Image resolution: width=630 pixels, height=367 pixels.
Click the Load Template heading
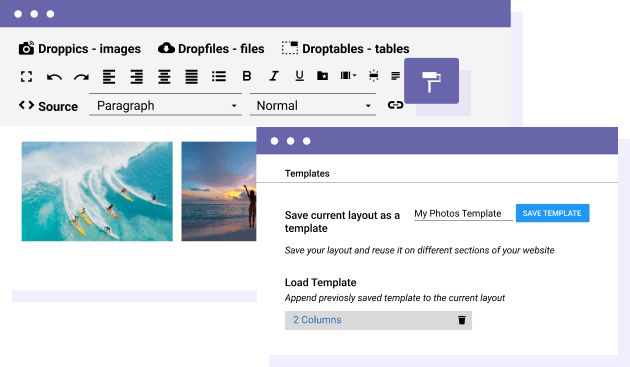tap(320, 282)
